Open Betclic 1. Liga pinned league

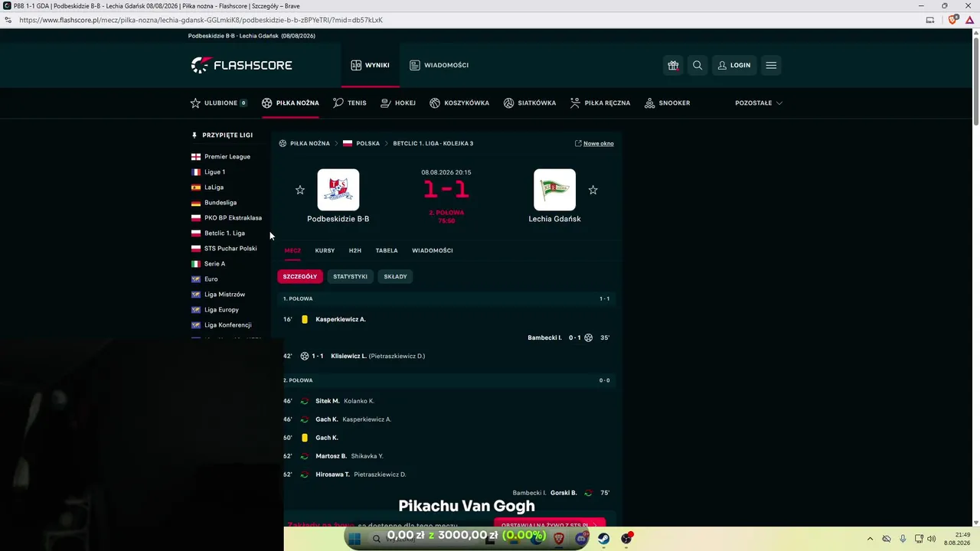coord(218,233)
